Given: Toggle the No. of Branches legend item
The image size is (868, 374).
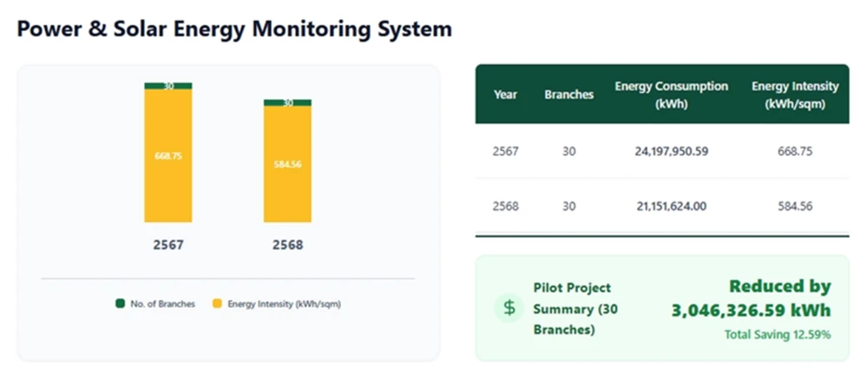Looking at the screenshot, I should [155, 304].
